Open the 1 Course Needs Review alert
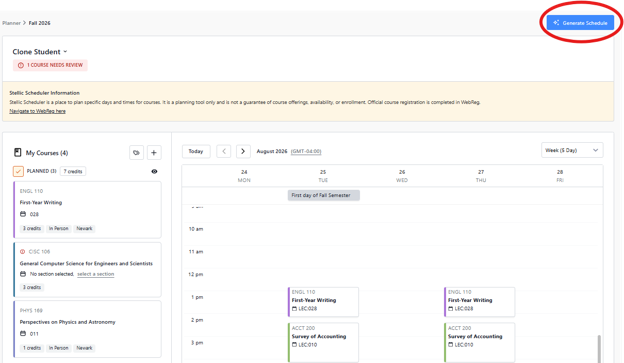 pyautogui.click(x=50, y=65)
